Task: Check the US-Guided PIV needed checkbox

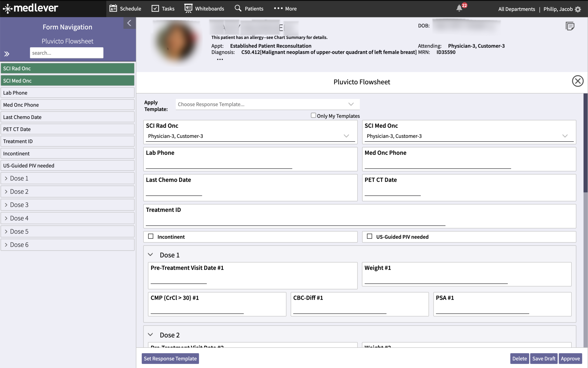Action: 370,236
